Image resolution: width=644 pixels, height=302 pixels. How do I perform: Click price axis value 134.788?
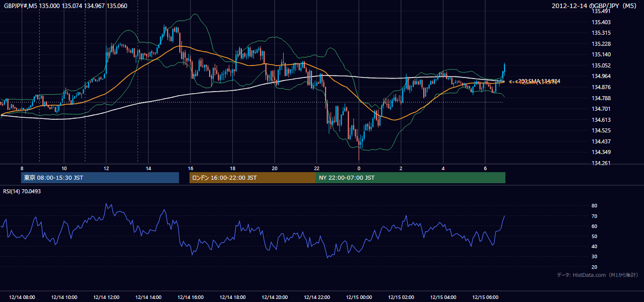600,98
